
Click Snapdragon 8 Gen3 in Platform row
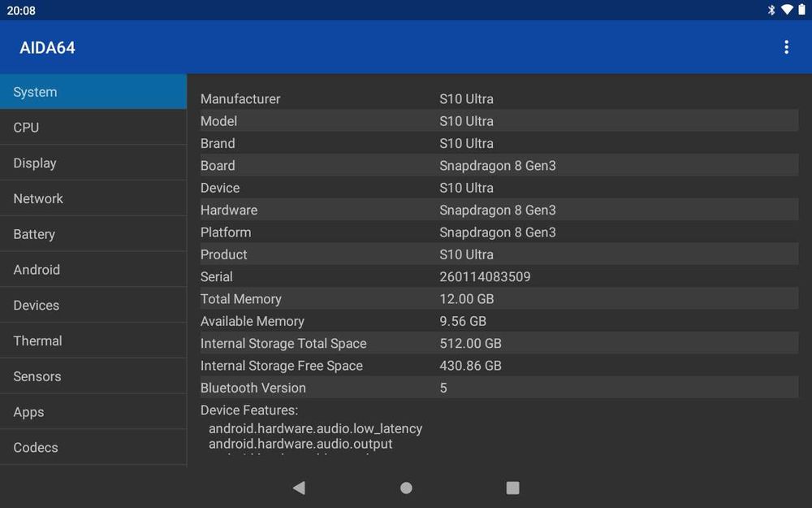tap(498, 232)
